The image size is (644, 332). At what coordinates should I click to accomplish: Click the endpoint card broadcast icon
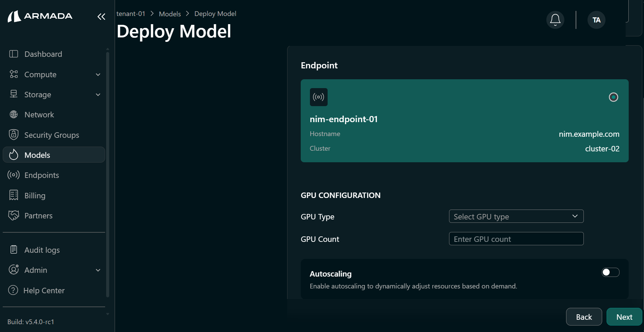coord(319,97)
